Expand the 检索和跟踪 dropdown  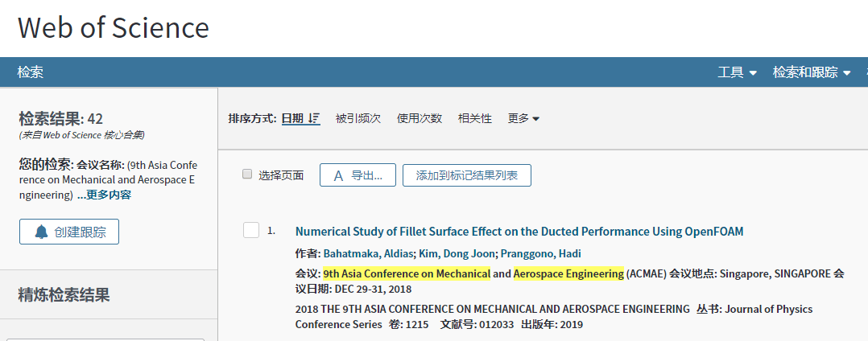[x=812, y=72]
